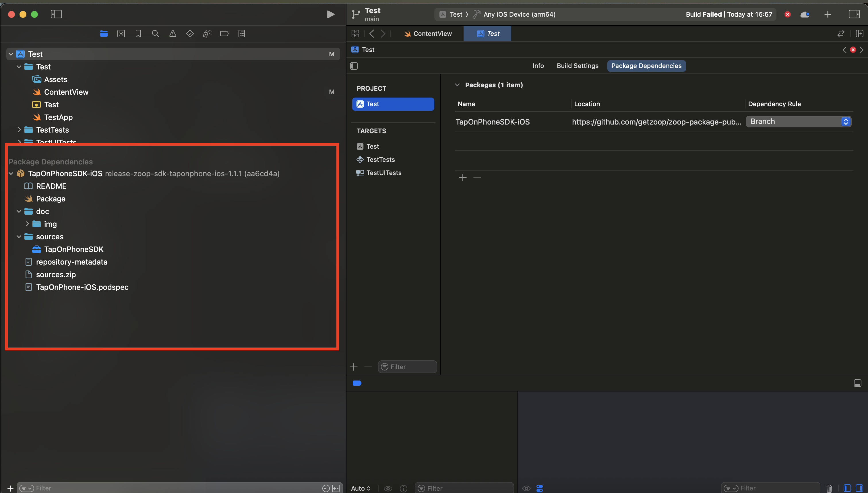This screenshot has height=493, width=868.
Task: Open the Debug navigator spray icon
Action: (x=207, y=34)
